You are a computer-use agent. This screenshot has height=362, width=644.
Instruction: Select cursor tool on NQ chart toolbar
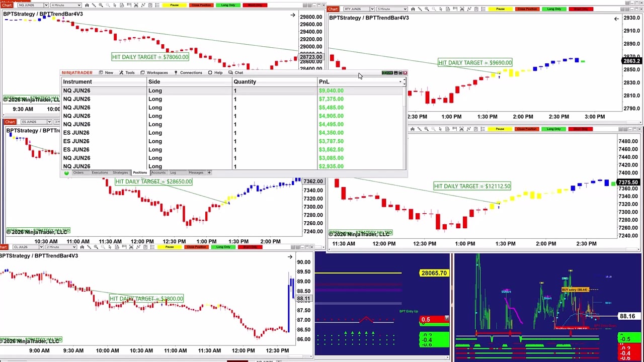(x=115, y=5)
